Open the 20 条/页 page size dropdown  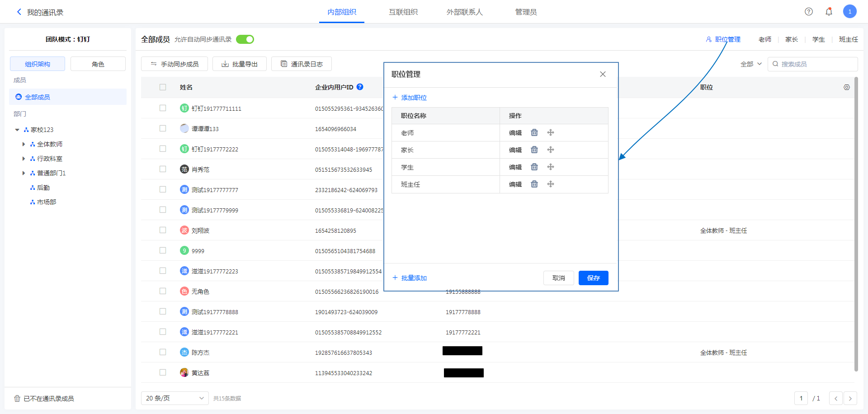(x=175, y=398)
